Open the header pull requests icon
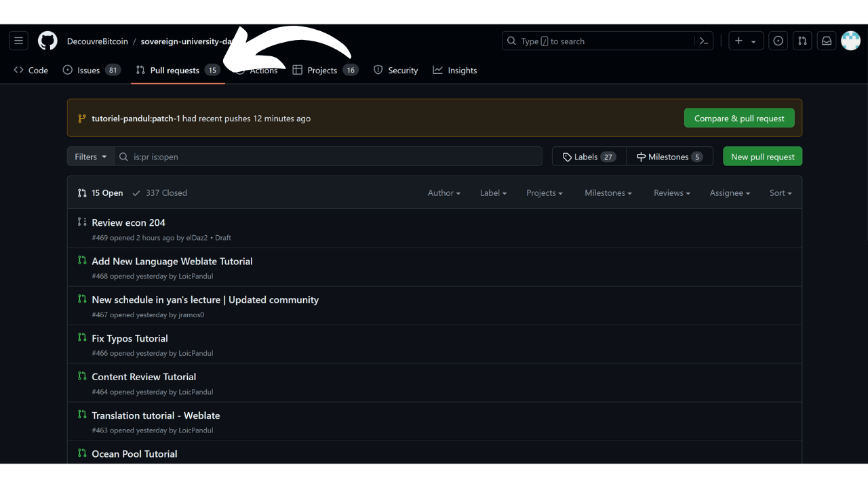The height and width of the screenshot is (488, 868). click(802, 41)
